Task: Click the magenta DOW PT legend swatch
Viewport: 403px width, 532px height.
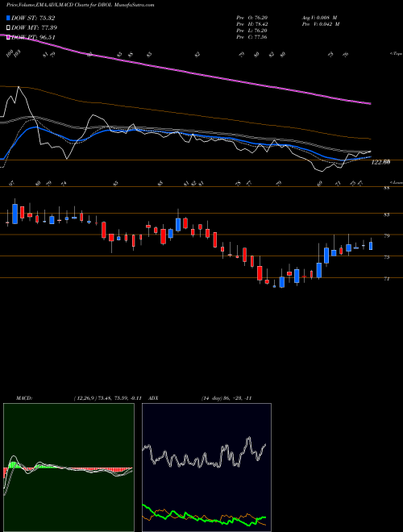Action: (8, 37)
